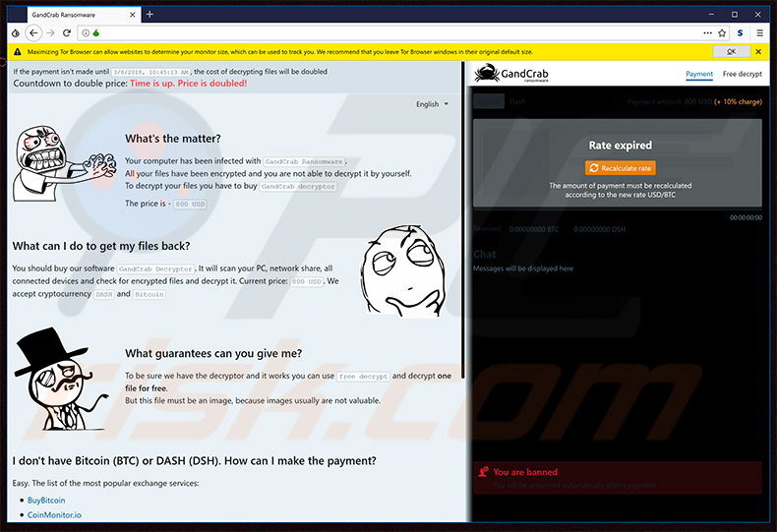Dismiss the yellow Tor warning bar
The image size is (777, 532).
(758, 51)
